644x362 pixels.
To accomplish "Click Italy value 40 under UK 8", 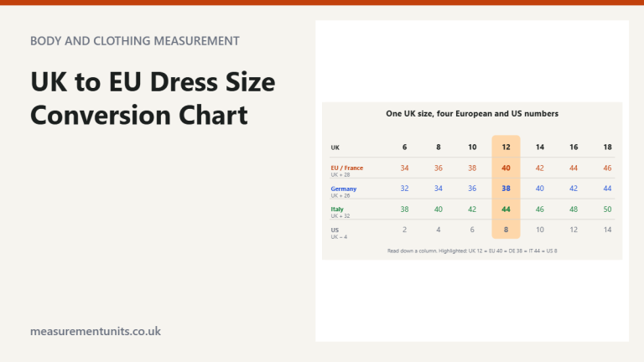I will (439, 209).
